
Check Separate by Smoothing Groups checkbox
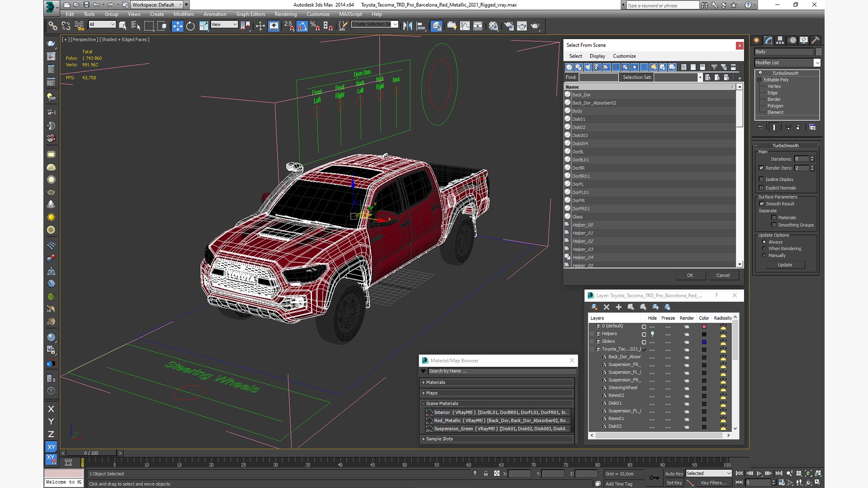[774, 225]
